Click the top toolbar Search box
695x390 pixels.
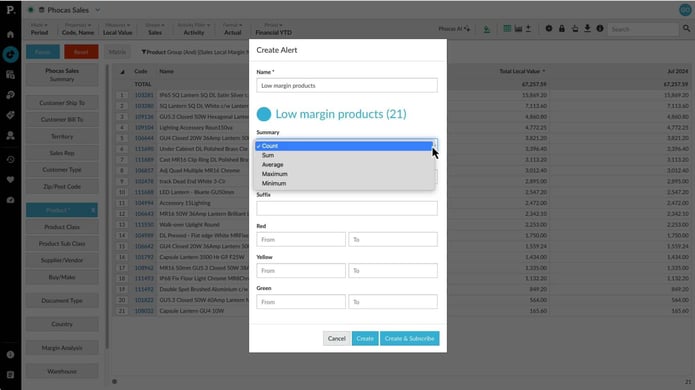point(643,29)
